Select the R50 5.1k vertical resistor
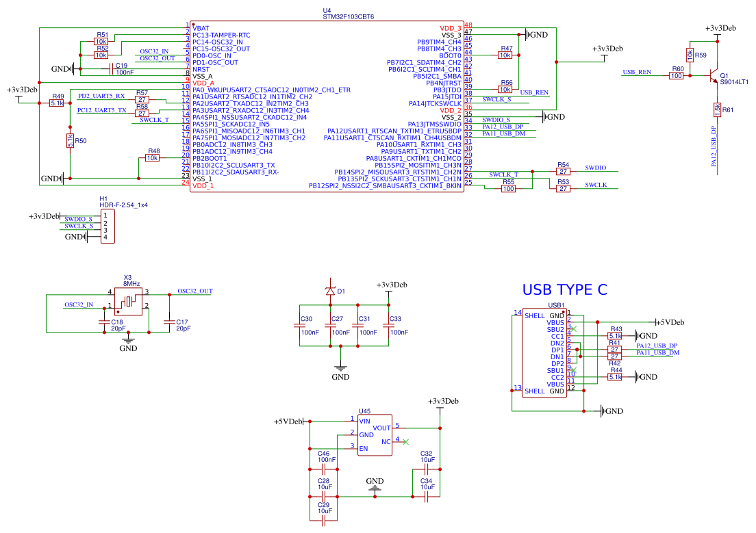756x533 pixels. click(70, 141)
